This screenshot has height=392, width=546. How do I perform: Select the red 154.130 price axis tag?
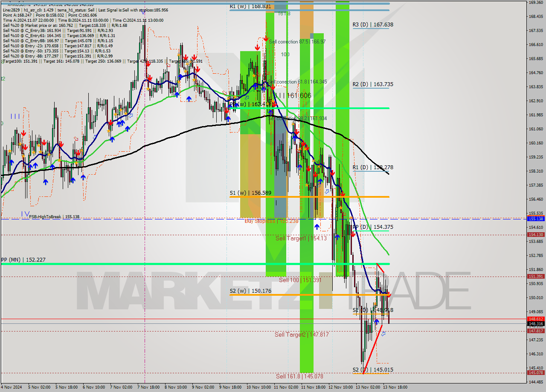point(536,235)
